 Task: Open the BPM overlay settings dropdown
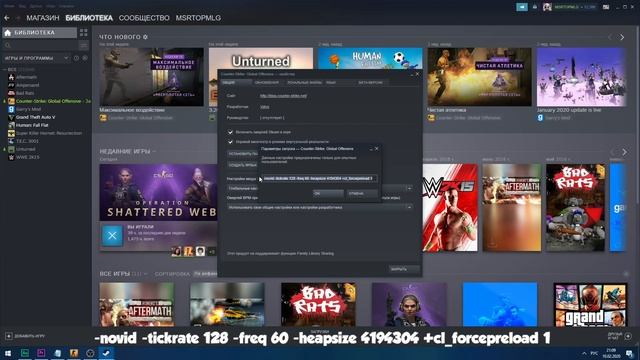[320, 207]
